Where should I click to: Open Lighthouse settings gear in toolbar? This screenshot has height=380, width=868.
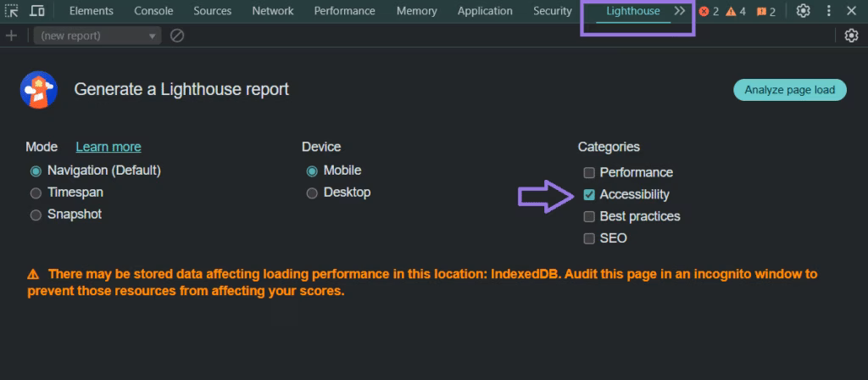coord(851,36)
